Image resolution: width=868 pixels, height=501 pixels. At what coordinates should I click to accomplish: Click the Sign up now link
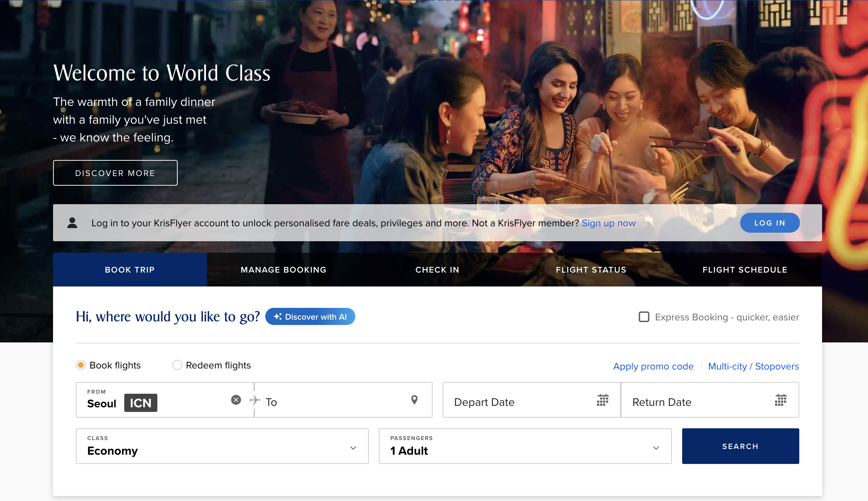(x=608, y=223)
